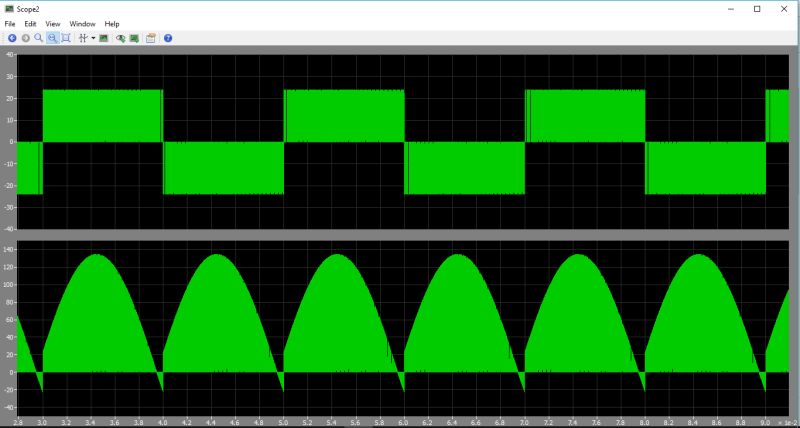Image resolution: width=800 pixels, height=428 pixels.
Task: Maximize the Scope2 window
Action: tap(757, 9)
